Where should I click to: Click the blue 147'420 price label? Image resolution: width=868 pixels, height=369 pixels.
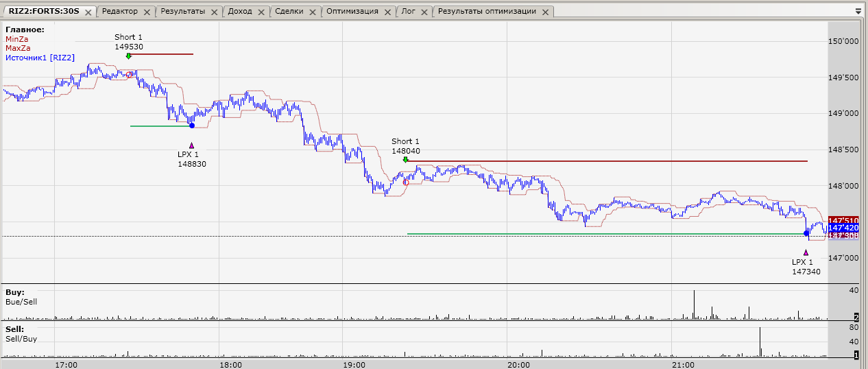coord(843,228)
